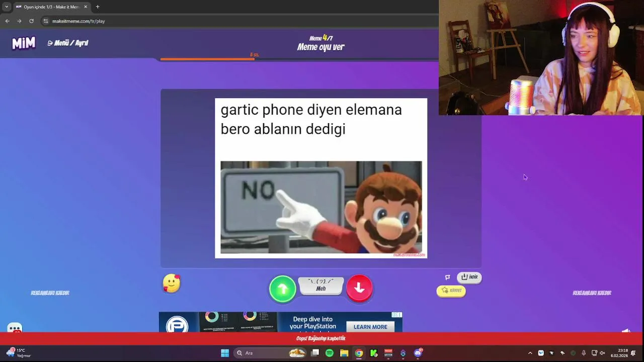Download the meme with İndir button
This screenshot has width=644, height=362.
point(469,277)
